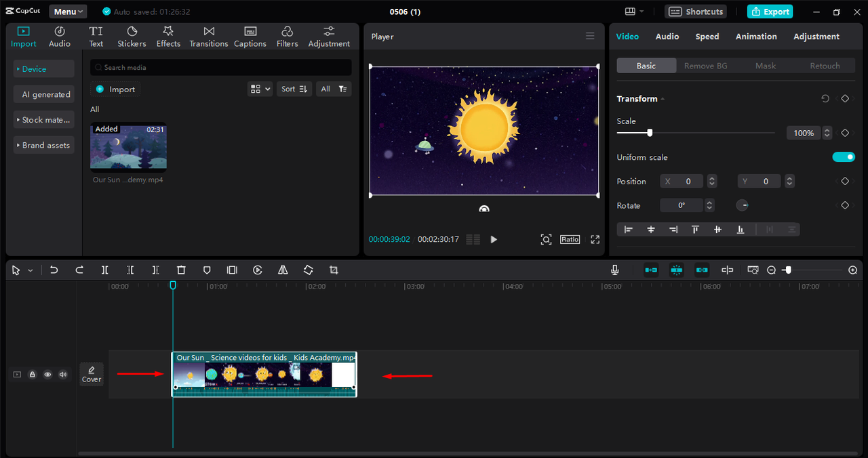868x458 pixels.
Task: Switch to Animation properties tab
Action: click(x=756, y=37)
